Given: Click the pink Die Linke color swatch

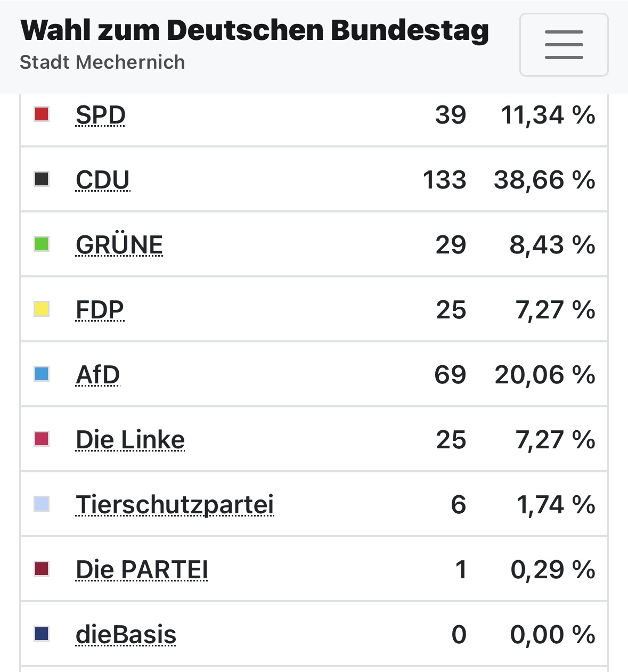Looking at the screenshot, I should [42, 439].
